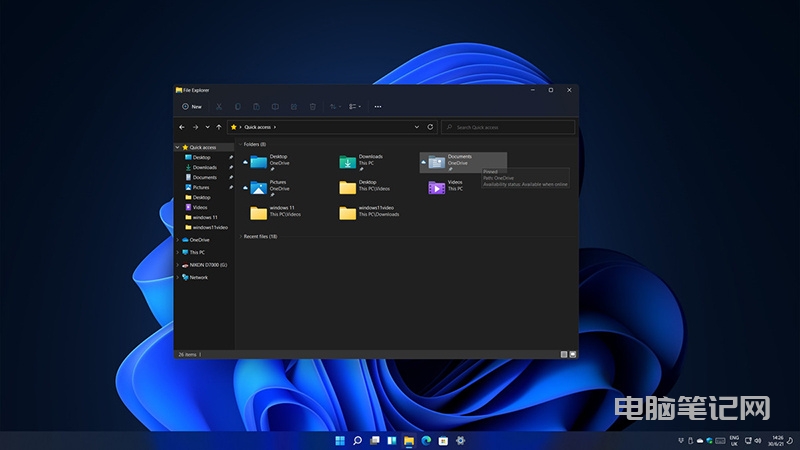
Task: Launch Microsoft Edge from taskbar
Action: [x=426, y=441]
